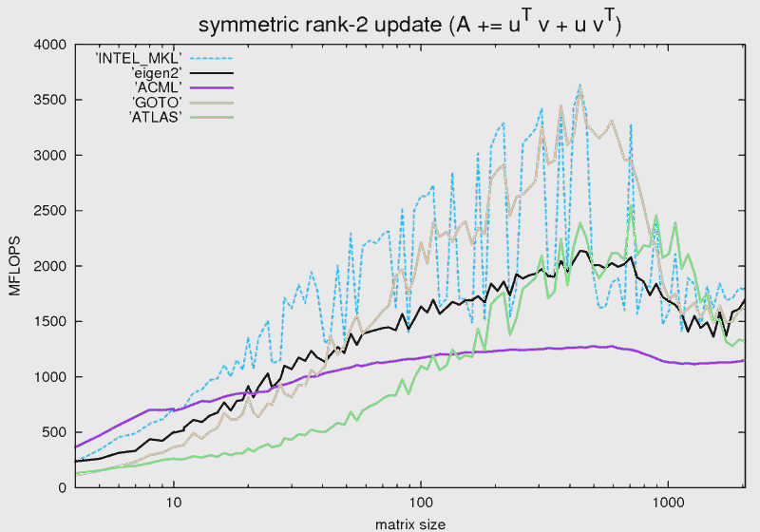
Task: Click the ATLAS green legend line
Action: tap(211, 117)
